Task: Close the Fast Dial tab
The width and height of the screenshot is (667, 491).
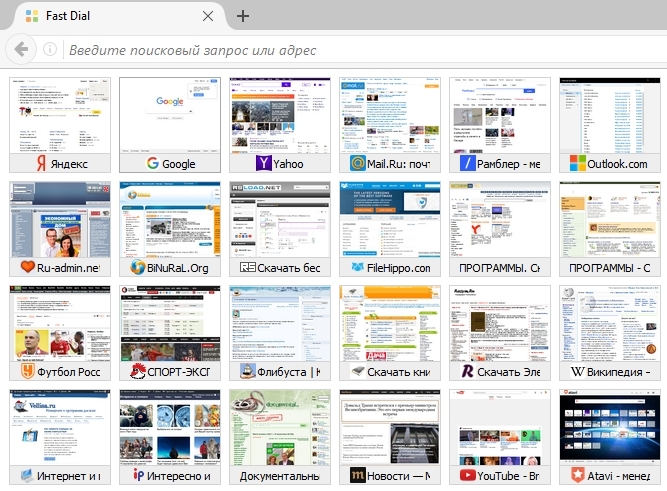Action: [x=208, y=16]
